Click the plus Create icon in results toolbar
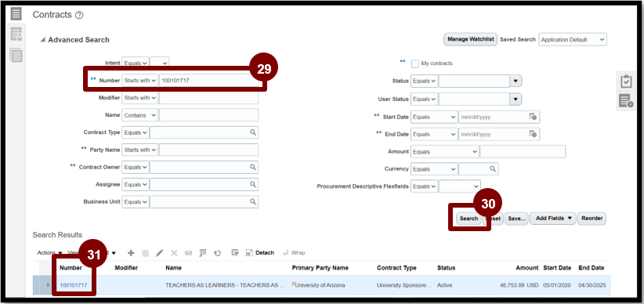 tap(131, 252)
